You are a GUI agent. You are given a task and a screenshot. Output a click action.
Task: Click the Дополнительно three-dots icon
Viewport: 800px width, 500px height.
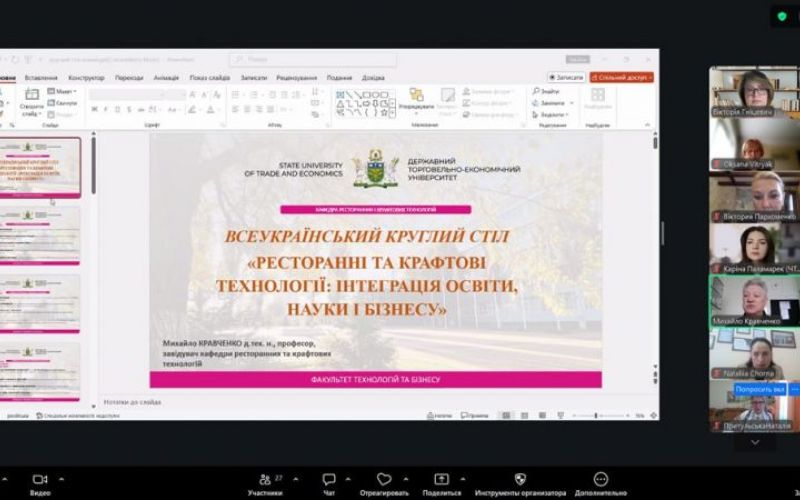600,479
